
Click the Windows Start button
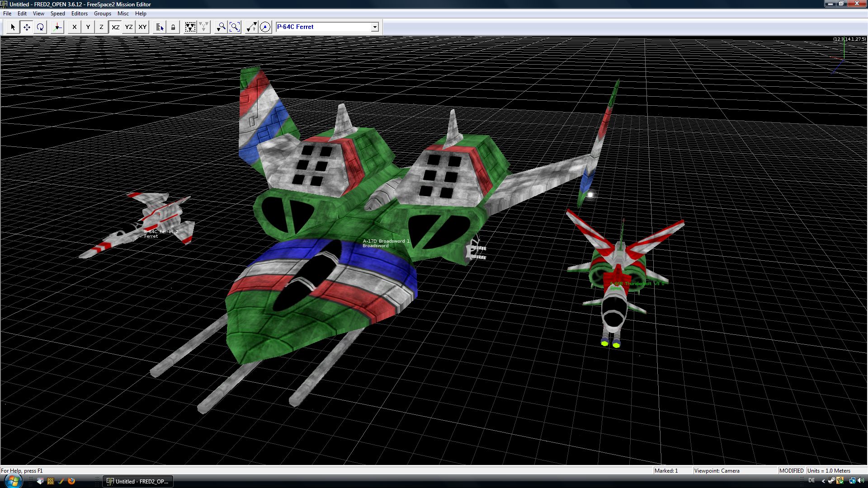[x=13, y=481]
